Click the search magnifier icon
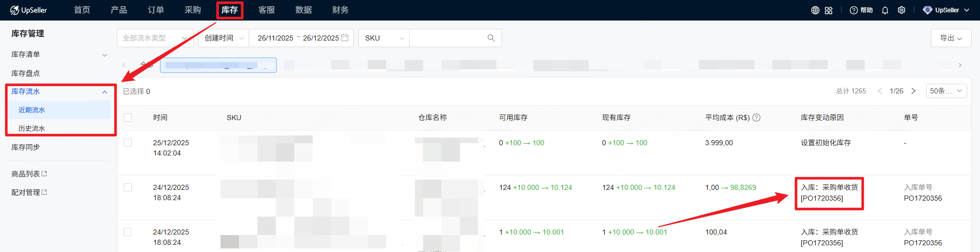 click(x=491, y=38)
